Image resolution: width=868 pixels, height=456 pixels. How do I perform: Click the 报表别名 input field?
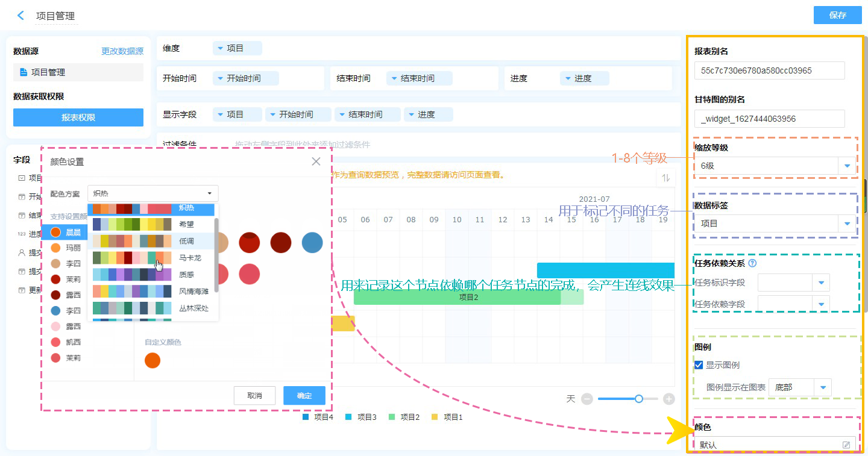click(x=769, y=70)
